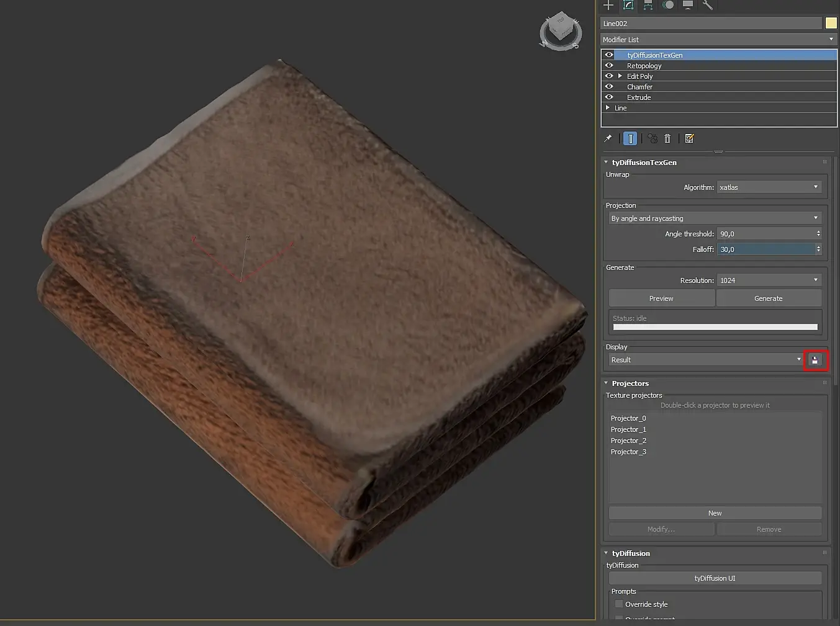This screenshot has height=626, width=840.
Task: Open Configure Modifier Sets icon
Action: (x=689, y=138)
